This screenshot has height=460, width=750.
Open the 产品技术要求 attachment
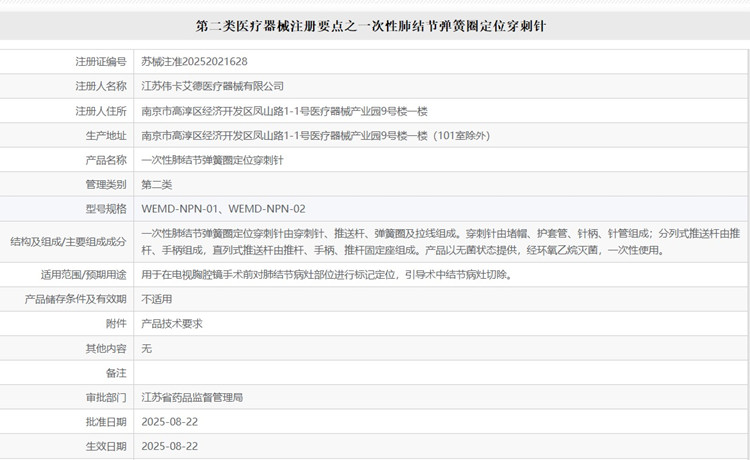tap(172, 323)
